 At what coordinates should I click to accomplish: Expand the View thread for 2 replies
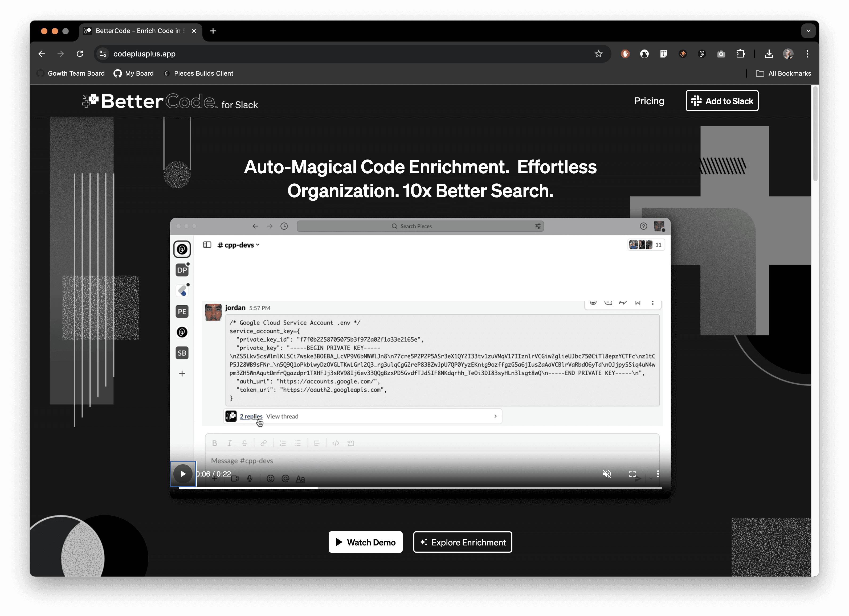[x=282, y=416]
